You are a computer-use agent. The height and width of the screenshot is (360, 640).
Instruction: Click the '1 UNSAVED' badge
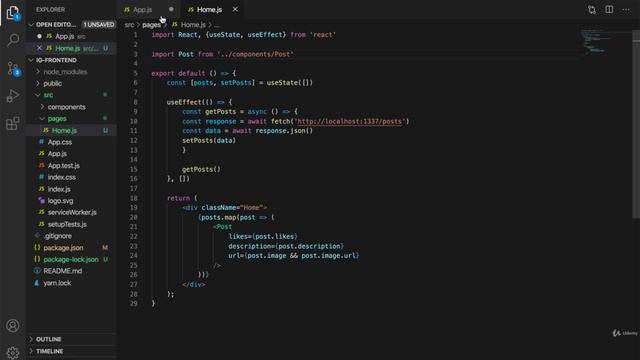coord(99,24)
